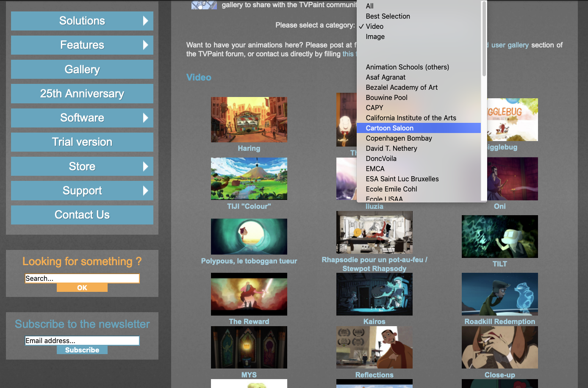Screen dimensions: 588x388
Task: Go to Trial version page
Action: tap(82, 142)
